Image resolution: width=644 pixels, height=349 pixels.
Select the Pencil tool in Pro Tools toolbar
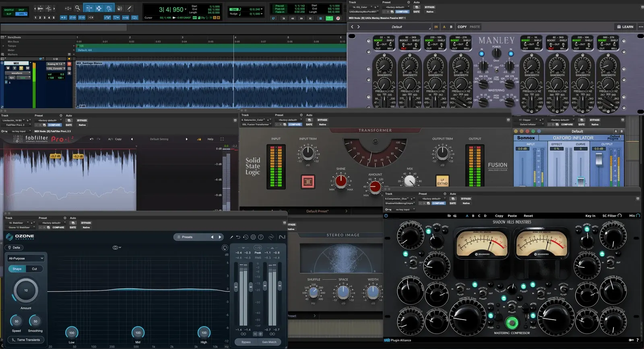(129, 8)
